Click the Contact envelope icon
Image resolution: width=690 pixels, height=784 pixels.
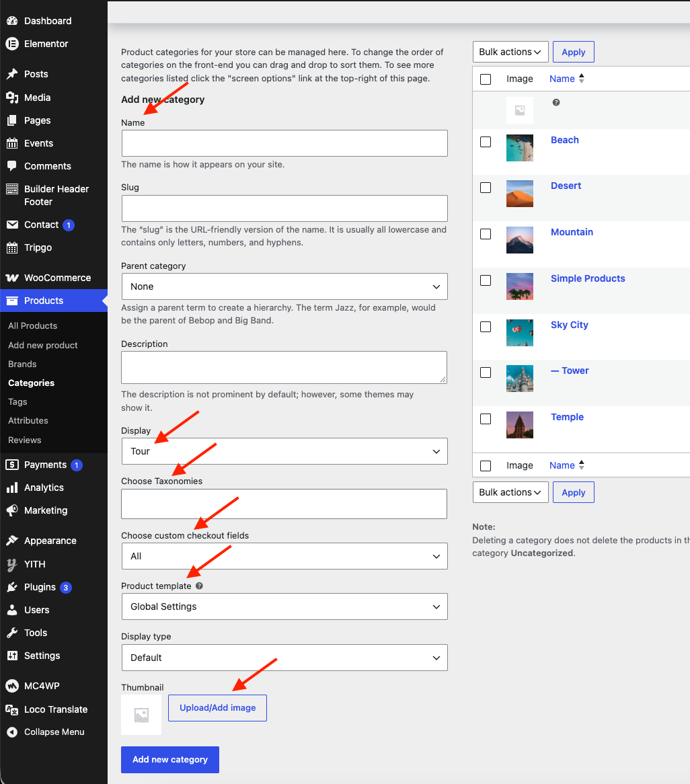tap(12, 225)
